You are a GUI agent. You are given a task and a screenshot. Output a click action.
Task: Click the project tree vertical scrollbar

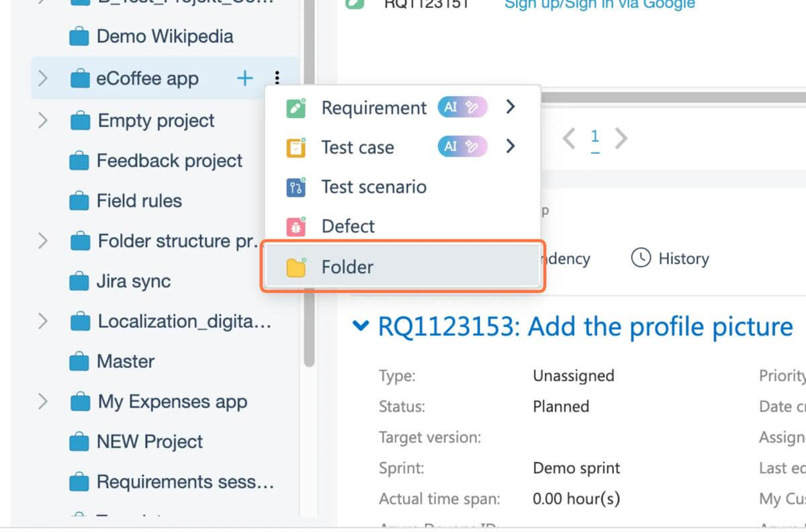coord(308,202)
